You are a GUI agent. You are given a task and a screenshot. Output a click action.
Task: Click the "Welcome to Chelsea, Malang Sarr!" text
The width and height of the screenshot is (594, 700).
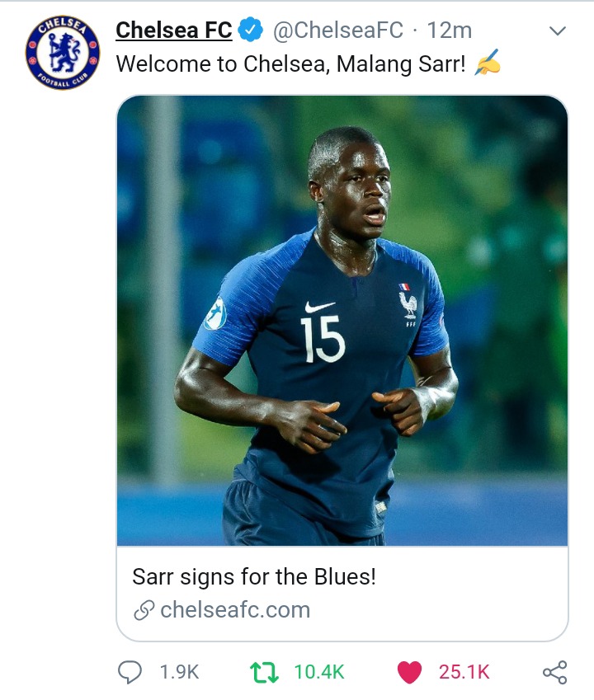pyautogui.click(x=293, y=63)
